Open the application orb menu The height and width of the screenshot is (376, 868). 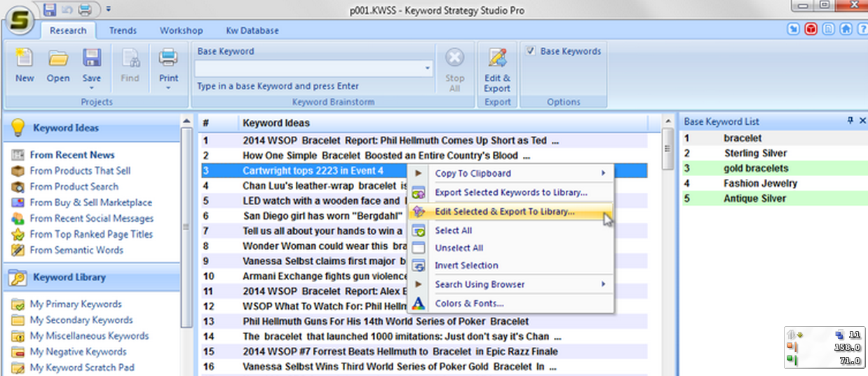[x=20, y=19]
